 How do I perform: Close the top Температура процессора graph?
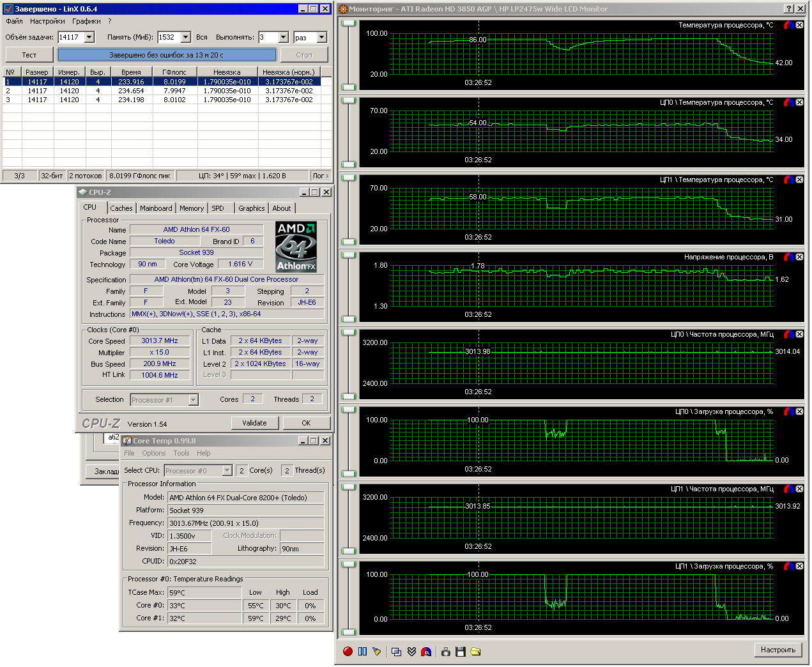799,25
